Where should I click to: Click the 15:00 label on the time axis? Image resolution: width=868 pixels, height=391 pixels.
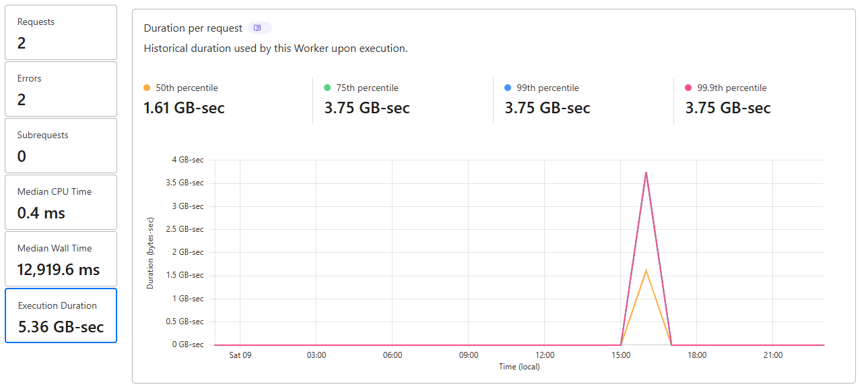(x=621, y=355)
